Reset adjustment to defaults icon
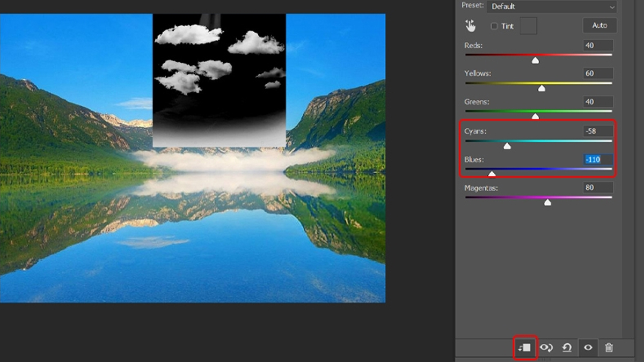Viewport: 644px width, 362px height. coord(567,348)
